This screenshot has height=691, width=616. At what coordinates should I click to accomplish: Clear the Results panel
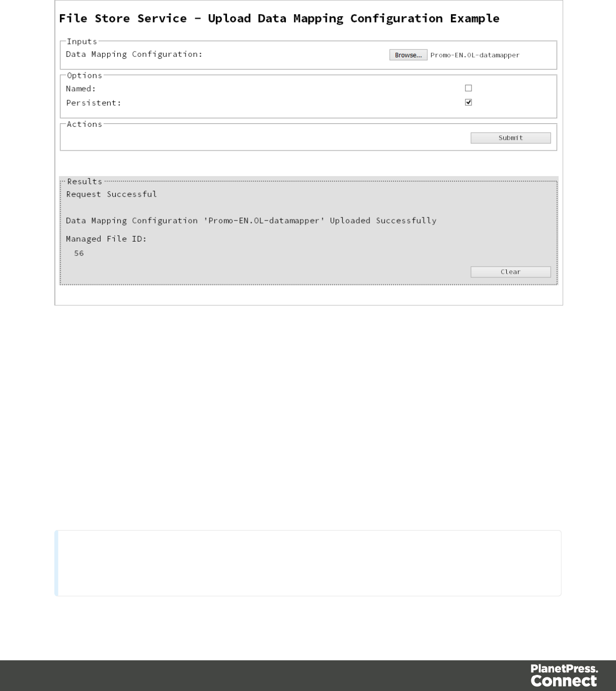(510, 272)
